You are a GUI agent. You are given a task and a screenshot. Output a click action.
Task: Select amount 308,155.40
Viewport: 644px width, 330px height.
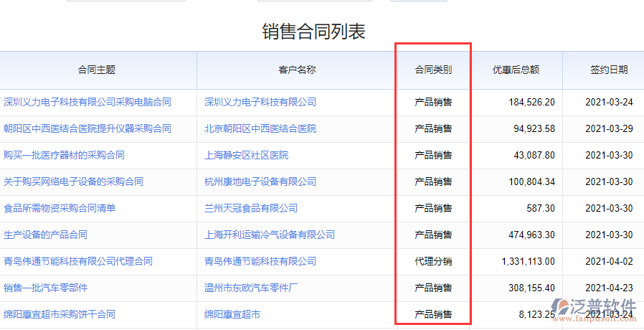pos(532,288)
